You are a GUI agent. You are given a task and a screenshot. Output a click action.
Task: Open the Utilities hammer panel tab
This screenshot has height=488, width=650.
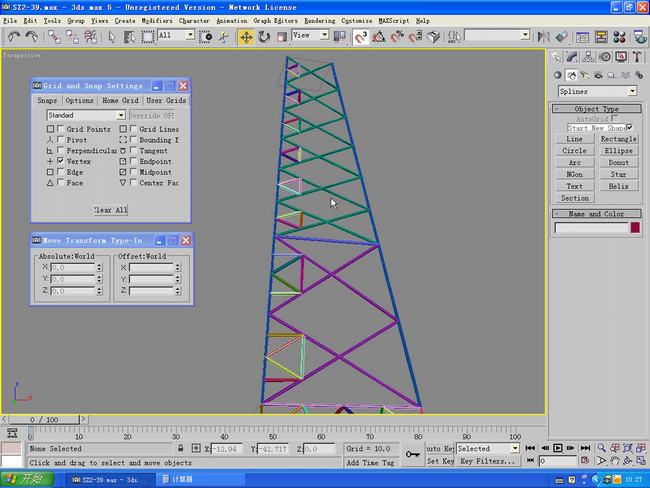click(637, 57)
